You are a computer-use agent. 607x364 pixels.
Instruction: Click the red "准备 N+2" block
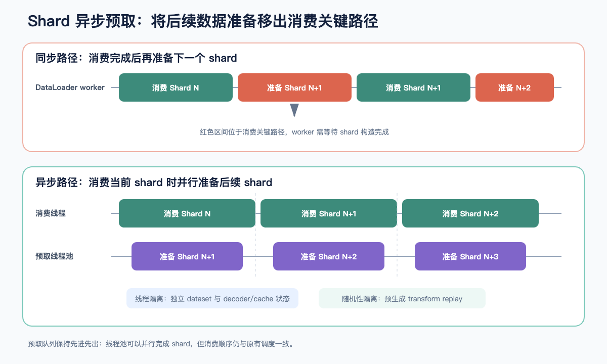tap(514, 87)
